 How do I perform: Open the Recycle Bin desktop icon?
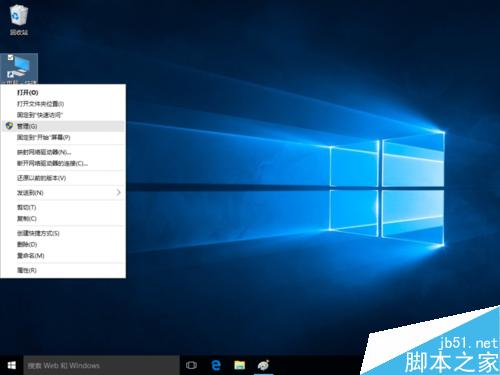18,19
